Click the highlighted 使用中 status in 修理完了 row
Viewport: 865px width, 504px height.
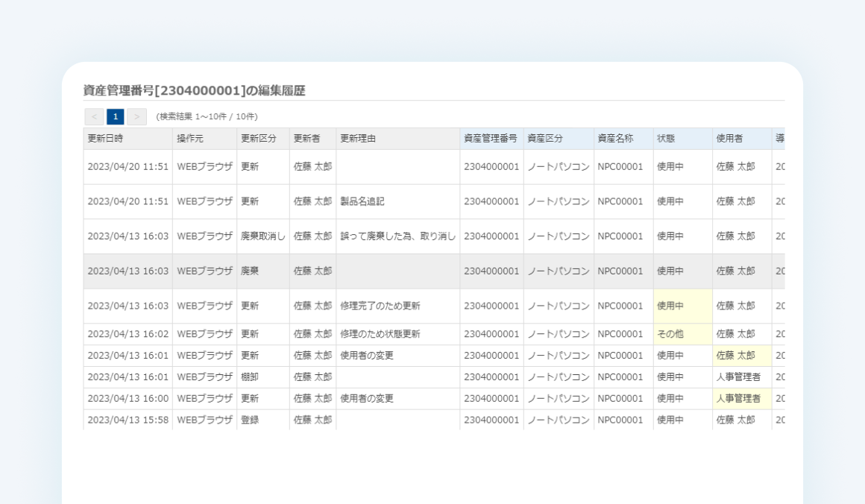(x=683, y=306)
